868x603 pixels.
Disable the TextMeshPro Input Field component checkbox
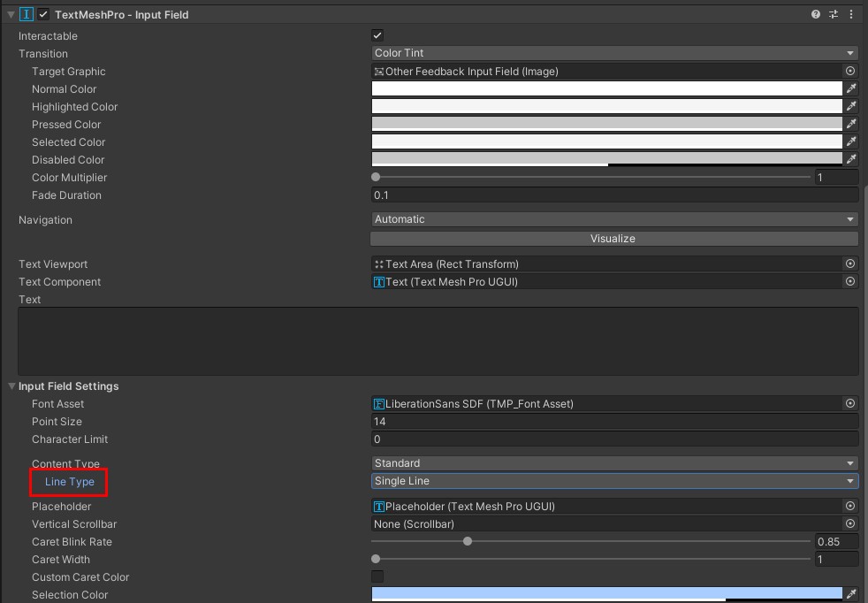[43, 14]
